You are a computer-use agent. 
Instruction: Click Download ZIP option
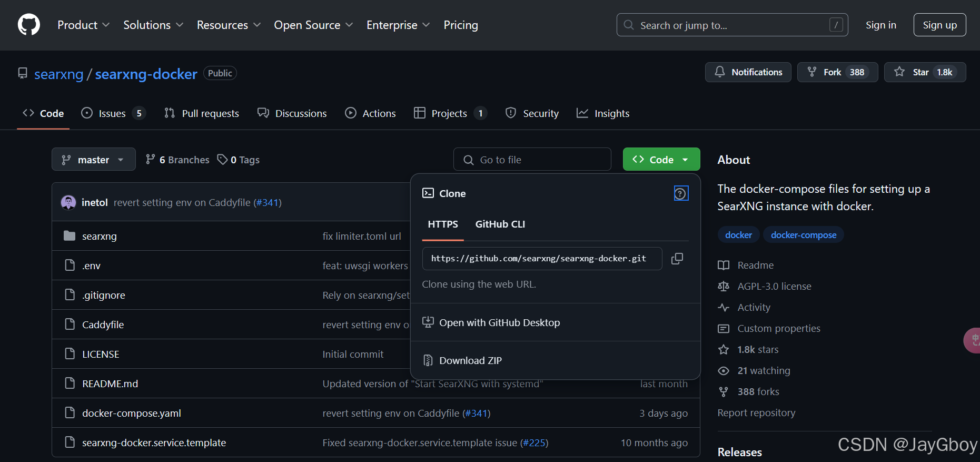[x=470, y=360]
